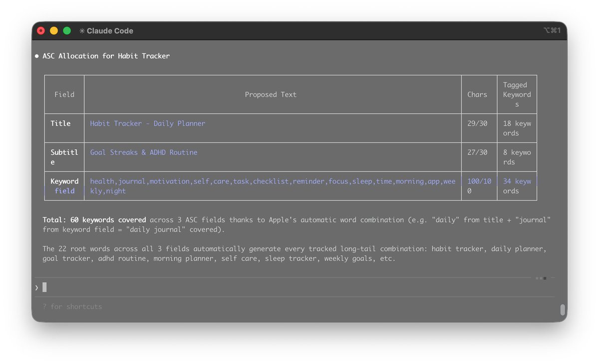Click the 'Chars' column header
This screenshot has width=599, height=364.
(x=477, y=95)
